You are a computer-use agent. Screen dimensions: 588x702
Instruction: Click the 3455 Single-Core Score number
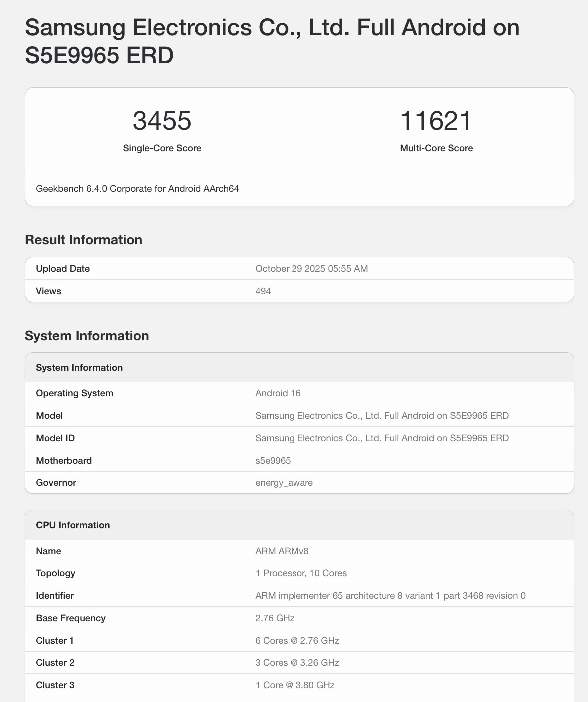162,121
